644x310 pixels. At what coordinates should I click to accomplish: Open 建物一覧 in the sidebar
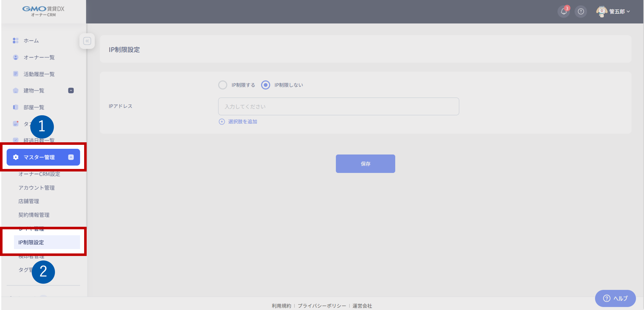pyautogui.click(x=34, y=90)
